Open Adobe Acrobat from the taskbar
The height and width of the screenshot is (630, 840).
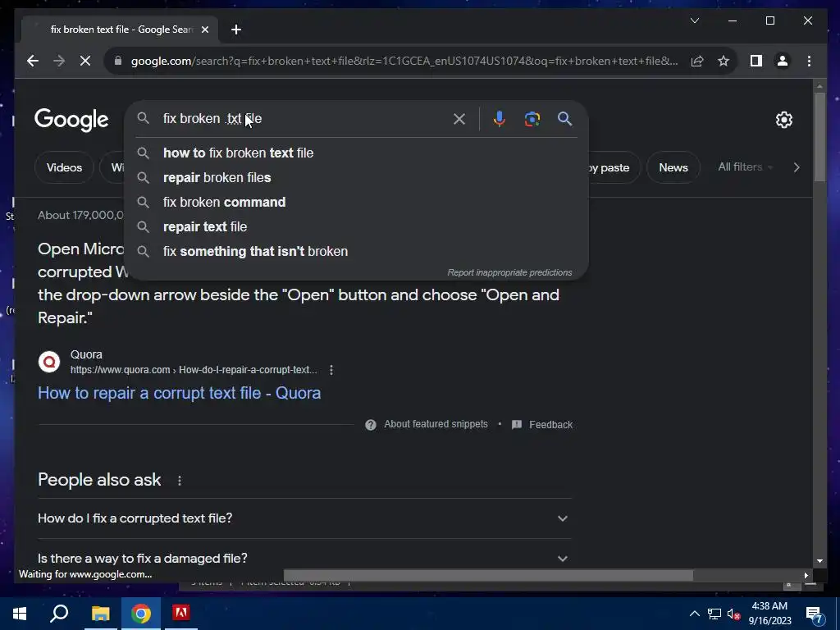(180, 614)
